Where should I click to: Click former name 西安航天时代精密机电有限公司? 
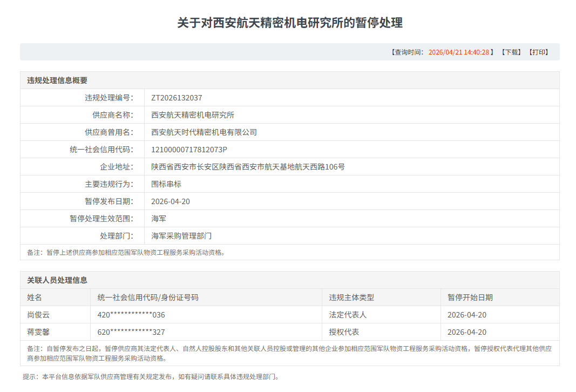(x=204, y=132)
